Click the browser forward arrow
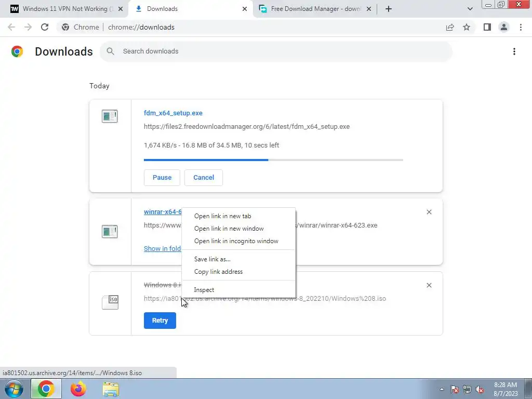 pyautogui.click(x=28, y=27)
